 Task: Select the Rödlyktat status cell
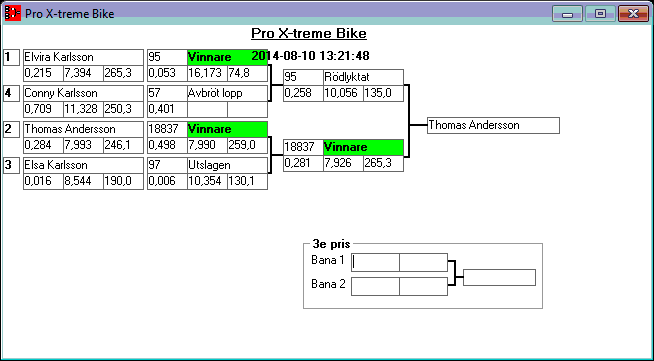tap(363, 78)
